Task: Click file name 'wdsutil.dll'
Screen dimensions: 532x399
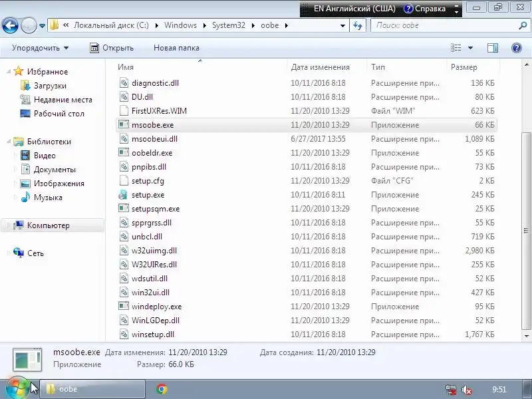Action: 149,278
